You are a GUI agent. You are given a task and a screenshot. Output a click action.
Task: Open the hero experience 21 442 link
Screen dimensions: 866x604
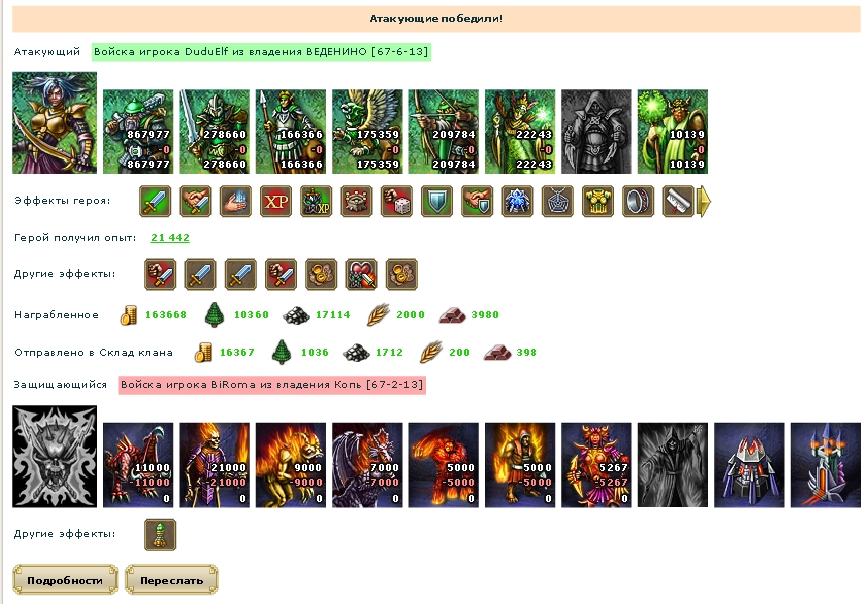coord(170,237)
